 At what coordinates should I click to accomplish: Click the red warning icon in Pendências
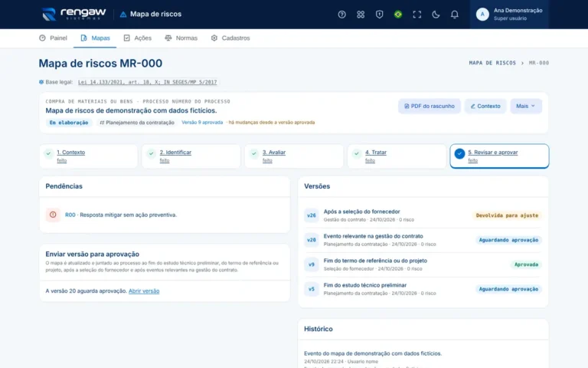point(53,215)
